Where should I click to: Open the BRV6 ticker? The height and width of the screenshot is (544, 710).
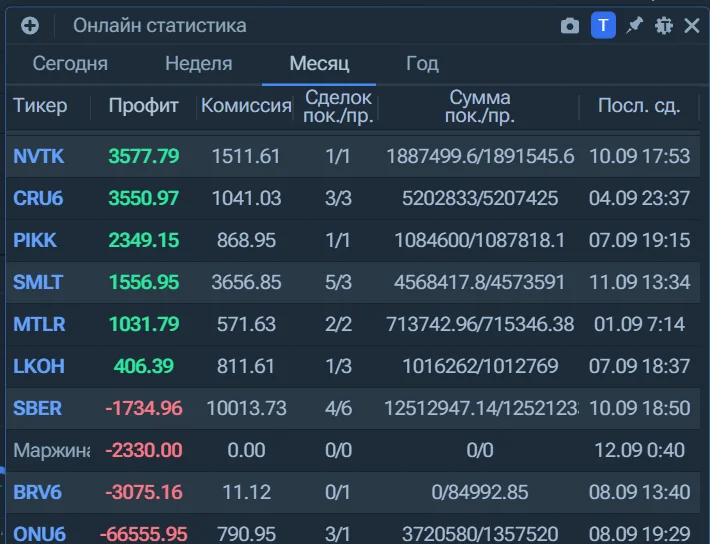coord(37,492)
